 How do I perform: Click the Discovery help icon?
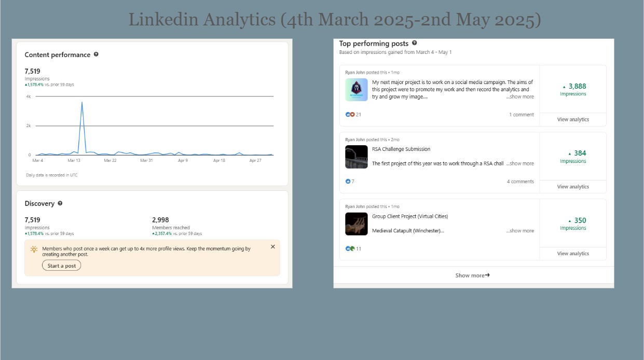[60, 203]
